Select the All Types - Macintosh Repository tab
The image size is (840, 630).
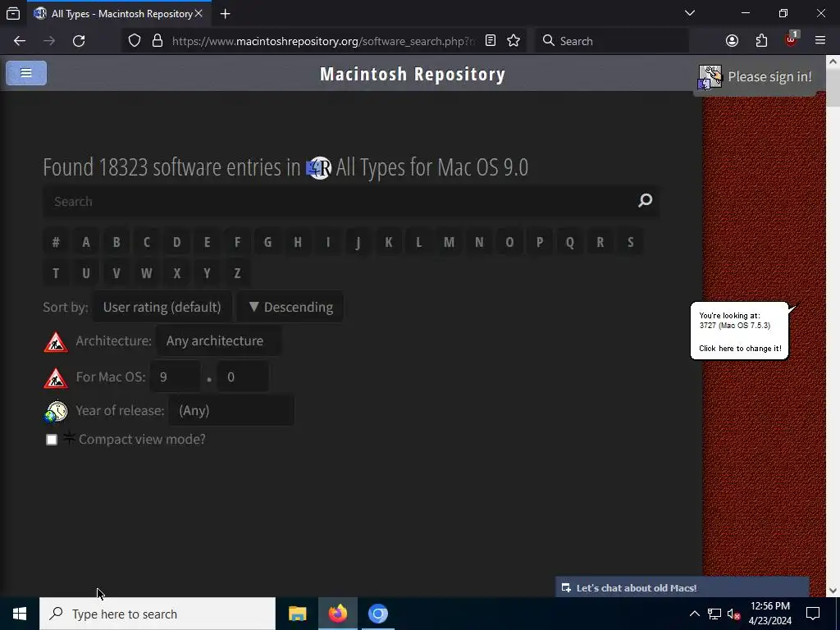click(x=119, y=14)
